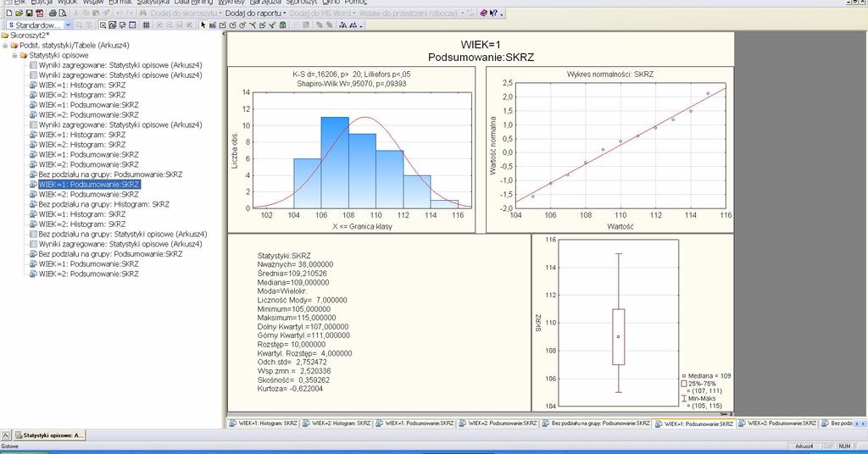Click the third graph window icon right of the zoom buttons
The height and width of the screenshot is (454, 868).
pyautogui.click(x=122, y=25)
